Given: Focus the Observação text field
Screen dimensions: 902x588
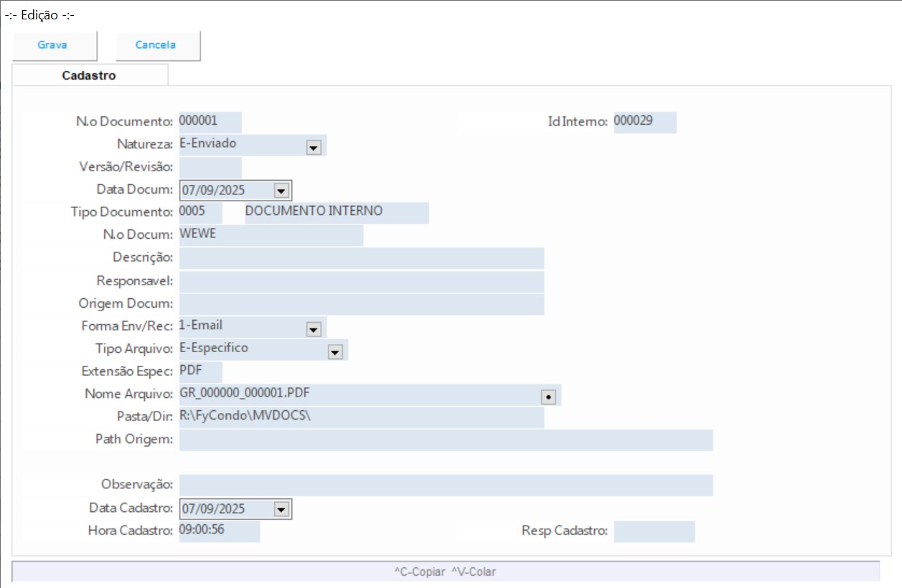Looking at the screenshot, I should 446,485.
